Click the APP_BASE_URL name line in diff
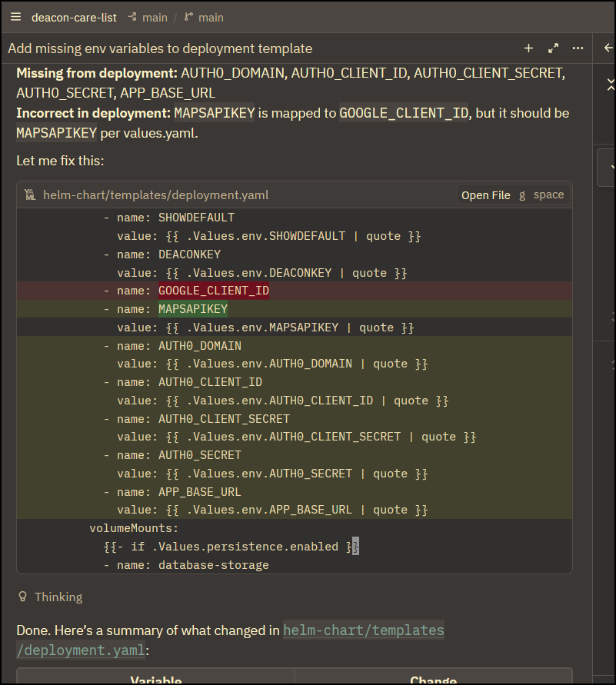The width and height of the screenshot is (616, 685). [x=295, y=492]
